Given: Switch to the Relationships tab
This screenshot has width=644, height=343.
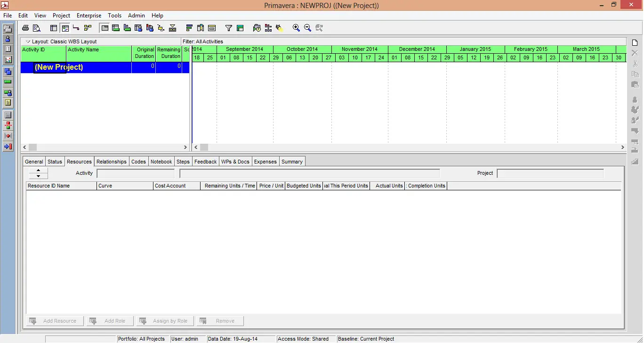Looking at the screenshot, I should click(x=111, y=161).
